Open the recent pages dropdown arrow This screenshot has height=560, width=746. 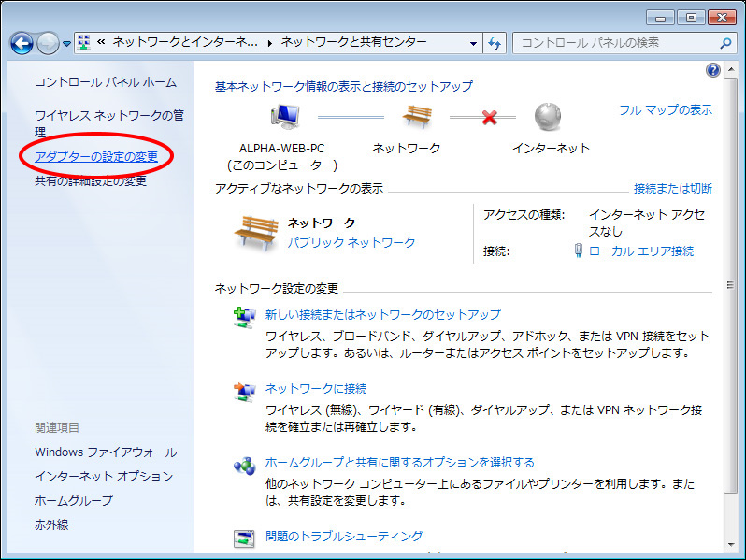tap(66, 44)
